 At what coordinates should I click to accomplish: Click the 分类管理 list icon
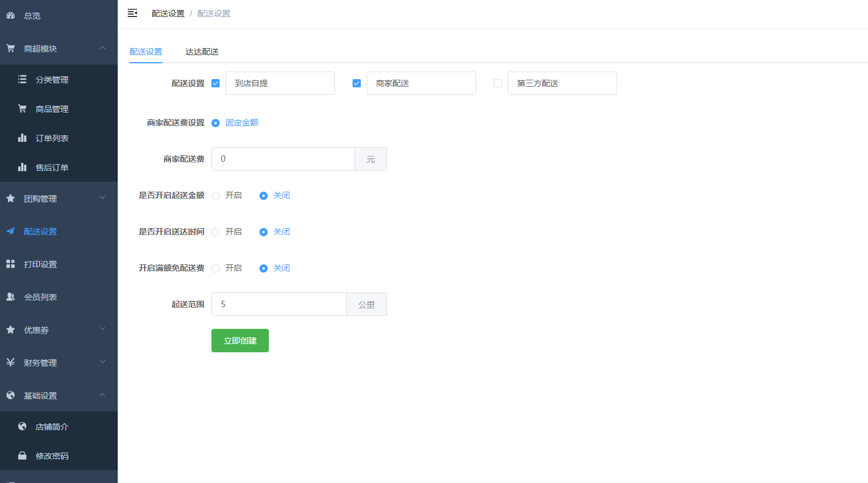pyautogui.click(x=22, y=79)
